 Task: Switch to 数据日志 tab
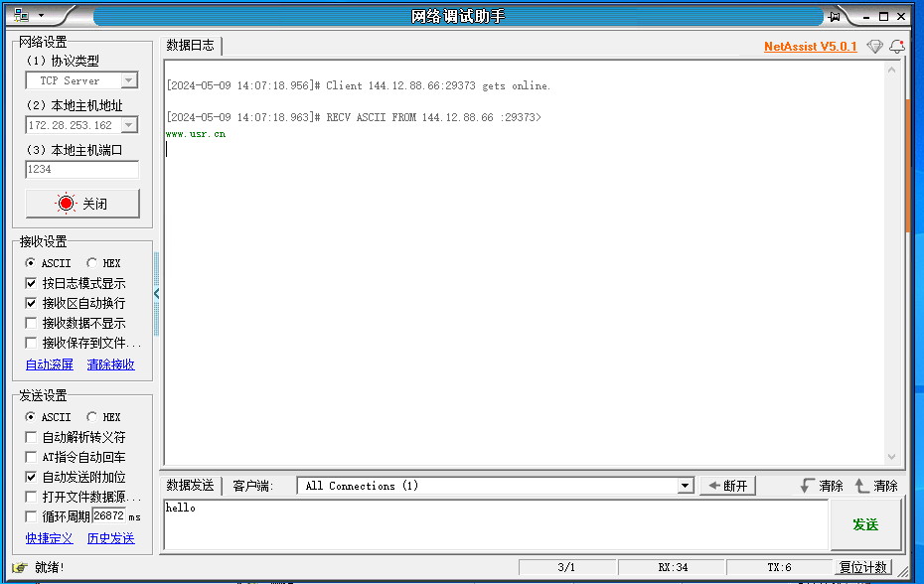pyautogui.click(x=191, y=46)
